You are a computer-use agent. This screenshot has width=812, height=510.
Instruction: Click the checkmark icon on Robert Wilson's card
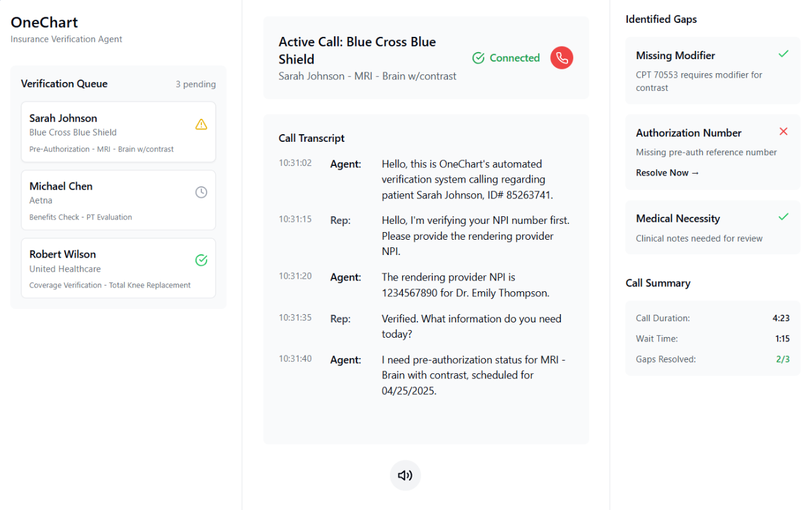[201, 260]
